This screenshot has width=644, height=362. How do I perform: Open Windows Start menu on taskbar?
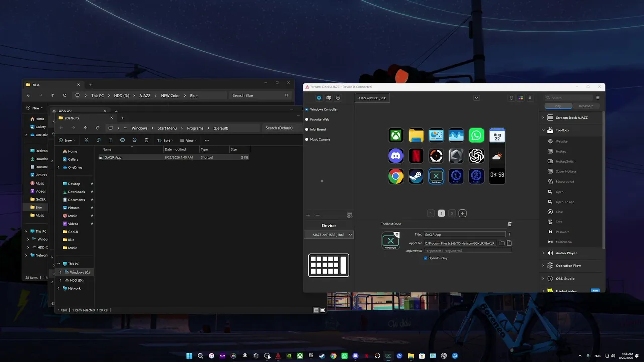189,356
